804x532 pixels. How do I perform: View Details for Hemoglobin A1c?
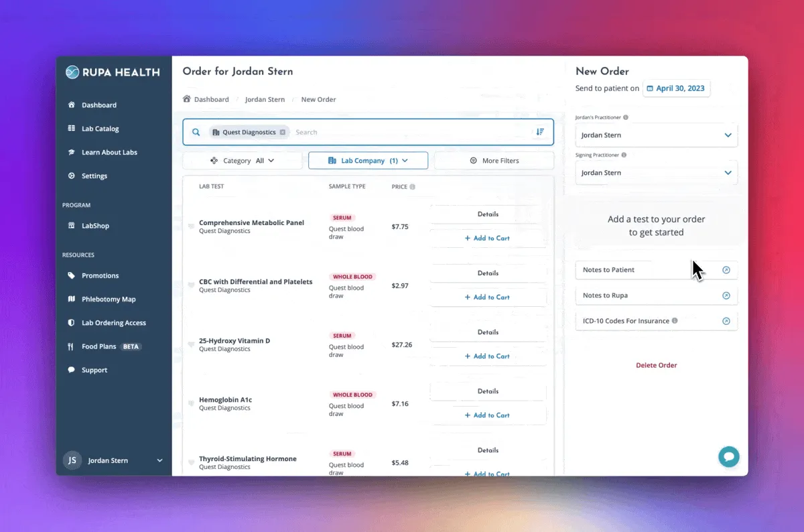click(x=488, y=391)
